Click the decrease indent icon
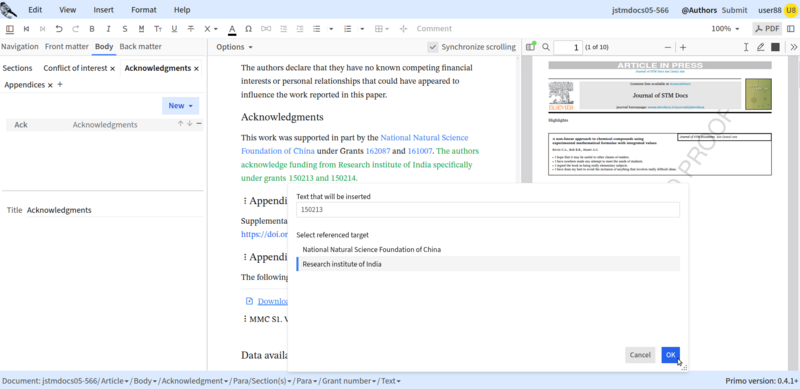Viewport: 800px width, 389px height. click(x=283, y=29)
